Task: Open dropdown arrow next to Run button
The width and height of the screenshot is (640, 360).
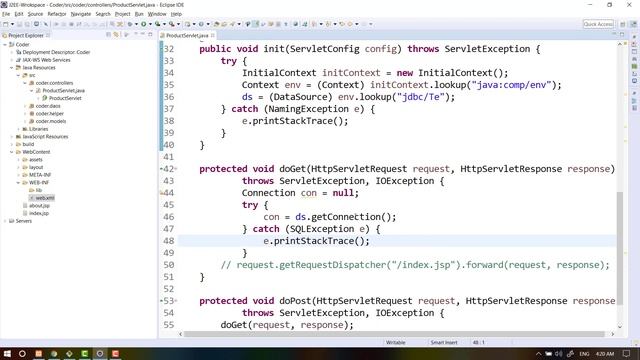Action: point(150,24)
